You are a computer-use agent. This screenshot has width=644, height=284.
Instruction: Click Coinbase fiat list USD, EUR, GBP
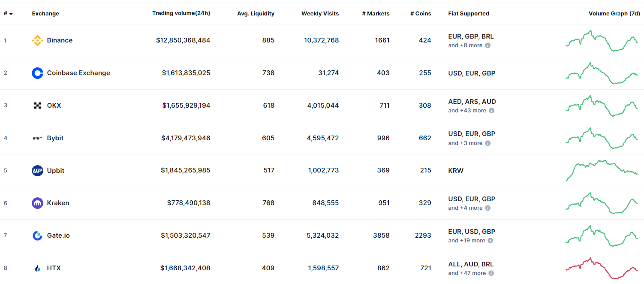point(472,73)
